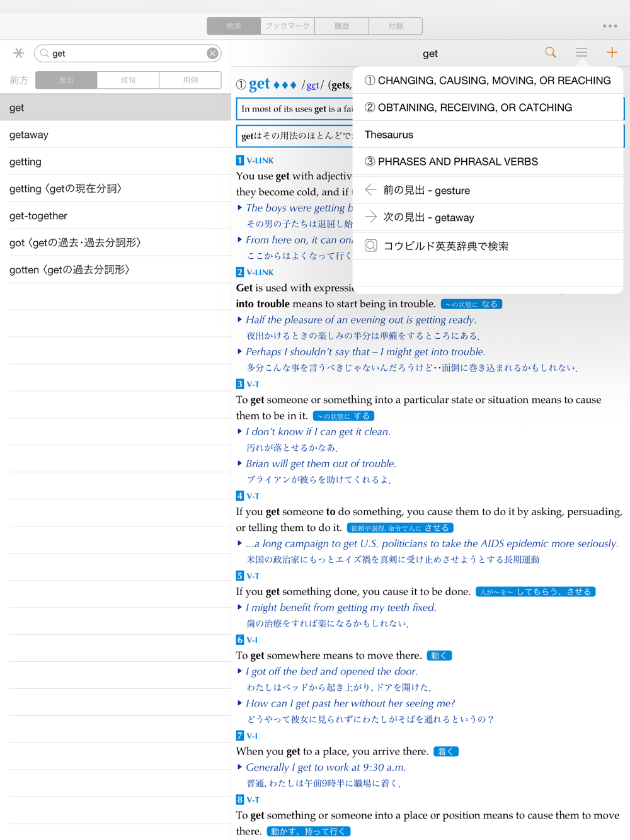Click example 'Perhaps I shouldn't say that'
Image resolution: width=630 pixels, height=840 pixels.
365,352
